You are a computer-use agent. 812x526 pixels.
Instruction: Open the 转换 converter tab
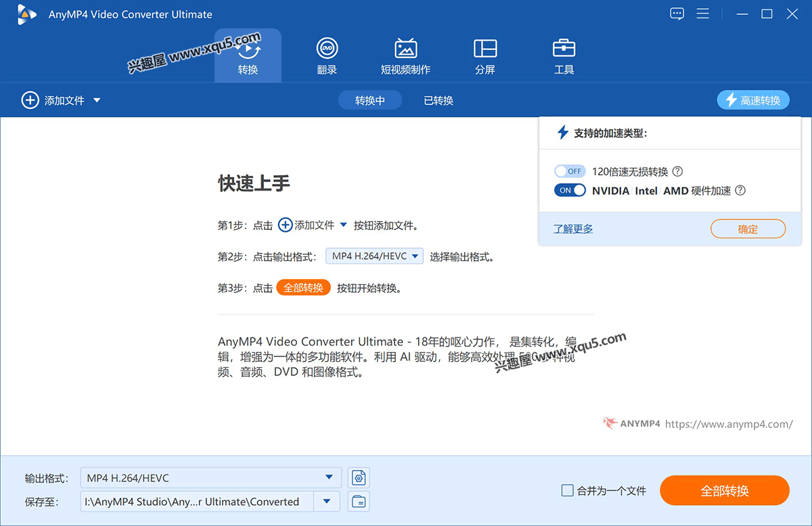[x=248, y=56]
